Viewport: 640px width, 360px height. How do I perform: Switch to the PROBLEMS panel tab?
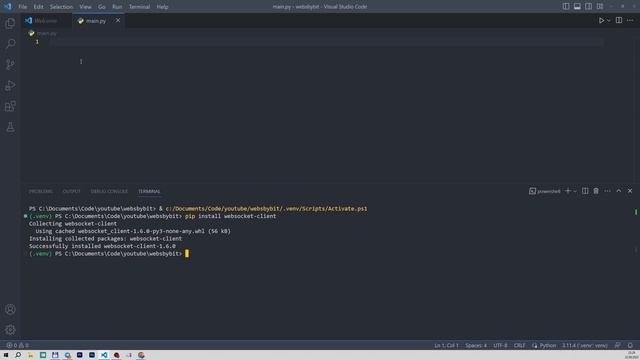pyautogui.click(x=40, y=191)
